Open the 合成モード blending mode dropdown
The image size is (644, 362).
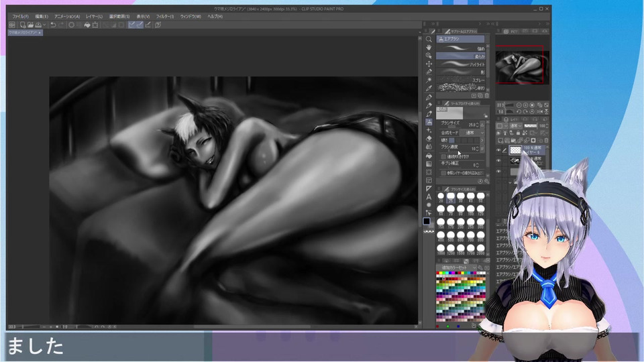[472, 132]
